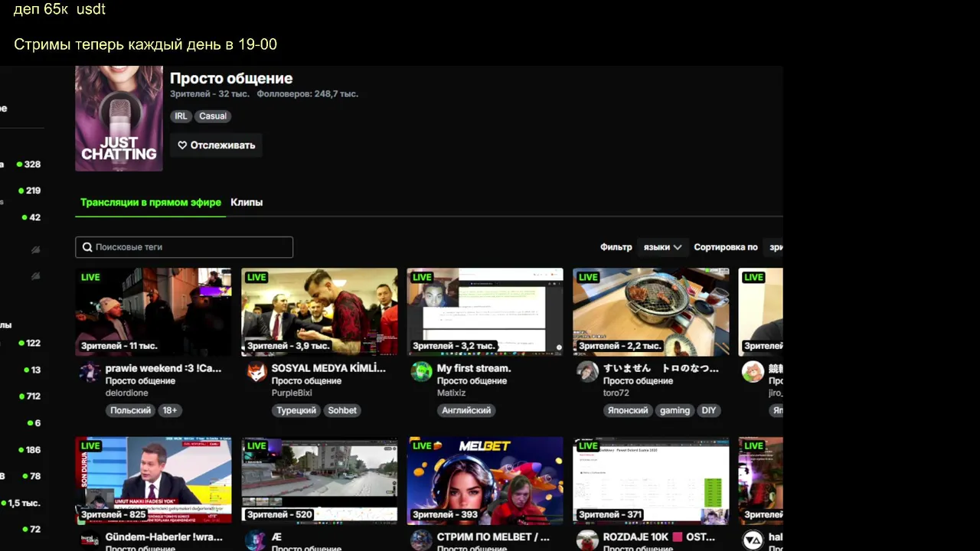Click the Just Chatting category cover image
This screenshot has height=551, width=980.
tap(119, 119)
